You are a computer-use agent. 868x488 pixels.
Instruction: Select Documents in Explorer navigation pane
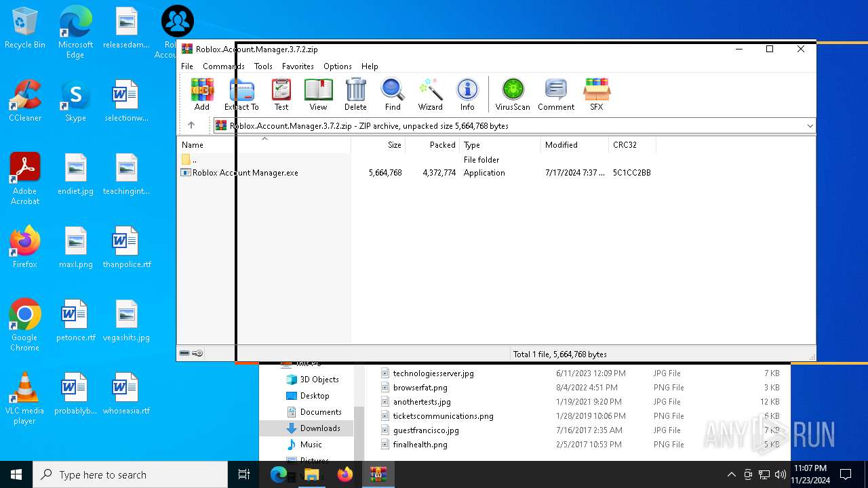point(313,412)
